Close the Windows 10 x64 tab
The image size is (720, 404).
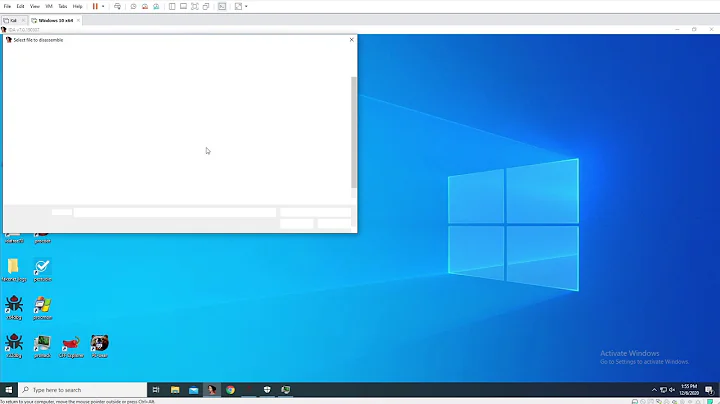pos(79,21)
